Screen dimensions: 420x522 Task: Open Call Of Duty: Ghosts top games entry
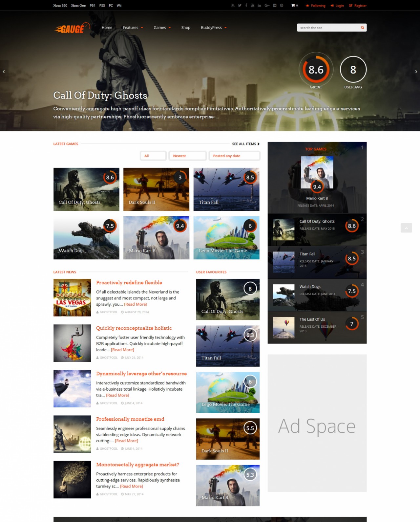(x=317, y=229)
